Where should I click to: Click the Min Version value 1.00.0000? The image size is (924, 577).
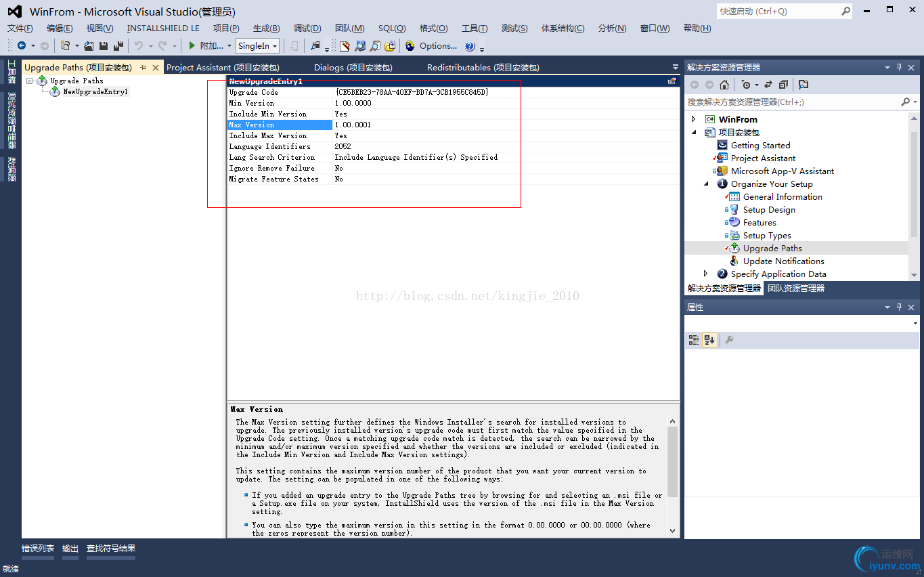pyautogui.click(x=353, y=103)
